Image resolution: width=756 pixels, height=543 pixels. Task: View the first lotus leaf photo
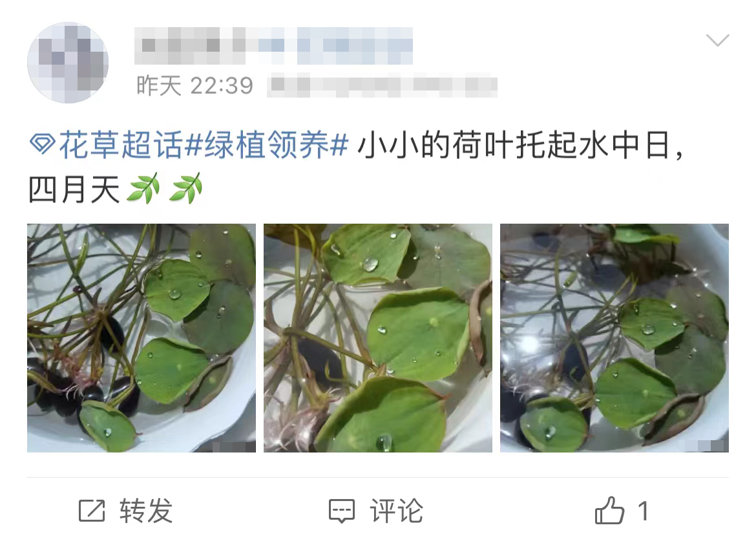click(x=142, y=337)
